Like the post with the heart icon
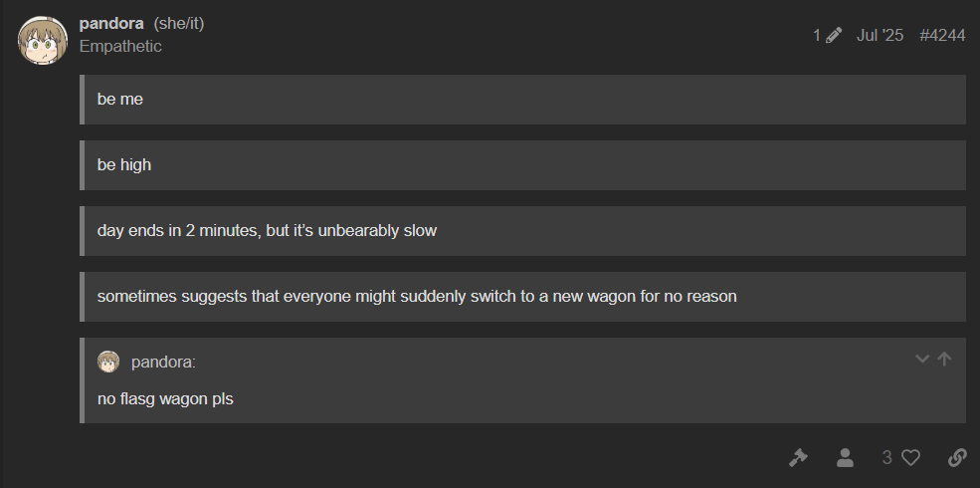Screen dimensions: 980x488 [910, 457]
